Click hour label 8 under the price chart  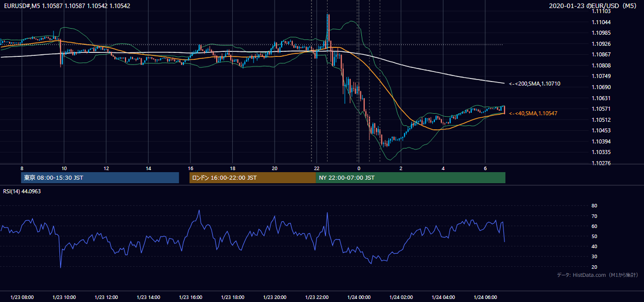click(x=22, y=168)
